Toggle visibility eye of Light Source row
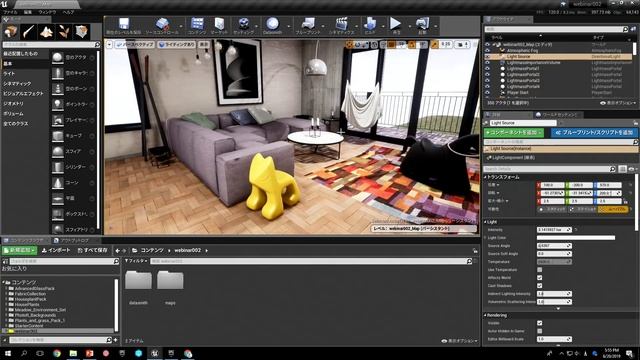Image resolution: width=640 pixels, height=360 pixels. tap(487, 57)
